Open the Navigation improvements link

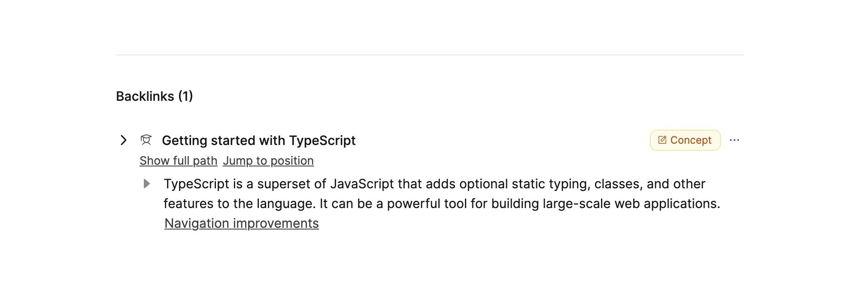click(x=241, y=223)
